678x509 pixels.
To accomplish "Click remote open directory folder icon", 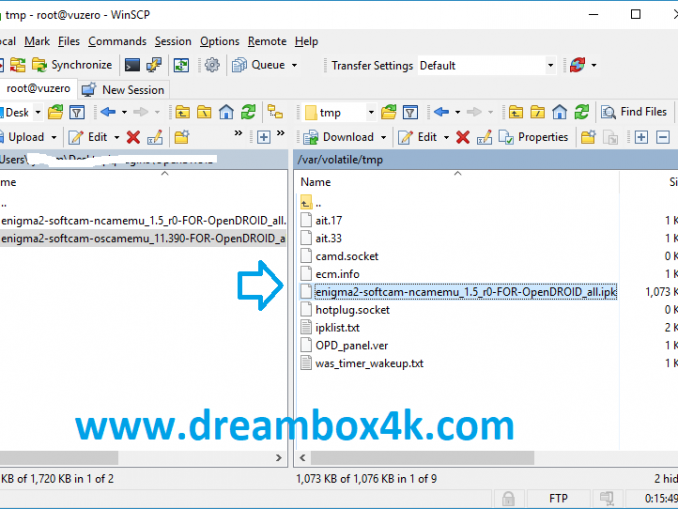I will pos(389,112).
